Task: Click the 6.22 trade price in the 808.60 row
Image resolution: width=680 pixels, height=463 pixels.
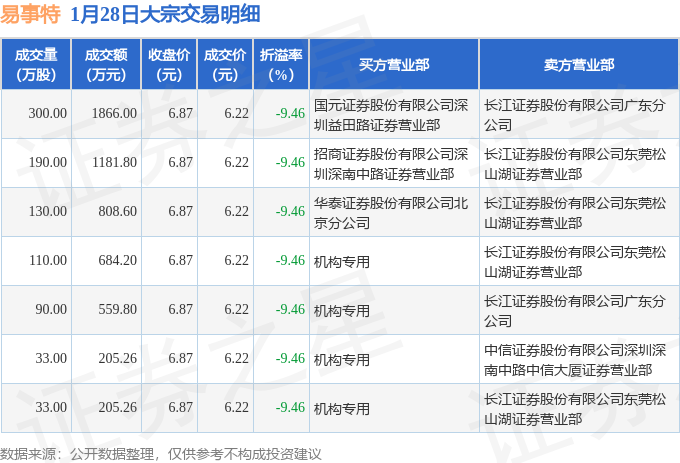Action: pos(236,212)
